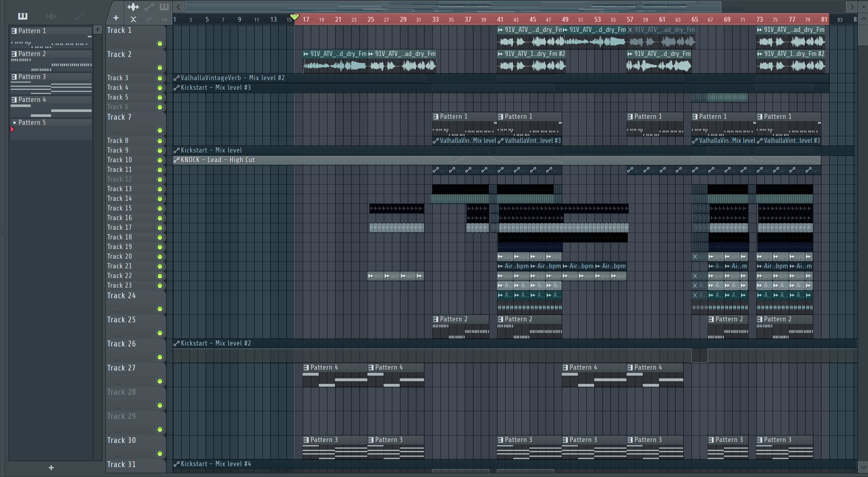Mute Track 24 with its green LED

(160, 309)
